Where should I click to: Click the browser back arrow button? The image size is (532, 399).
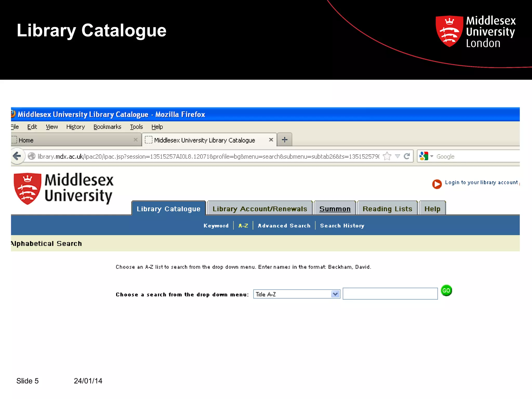click(17, 156)
